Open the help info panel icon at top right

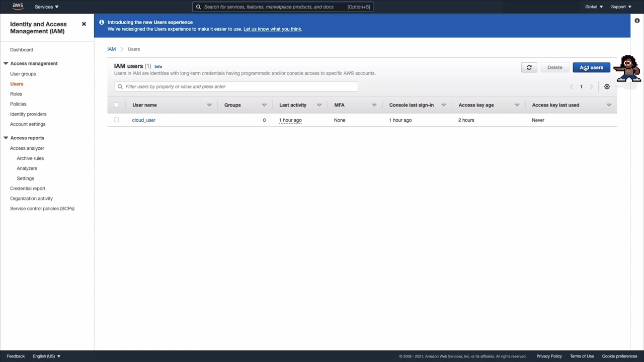(637, 21)
